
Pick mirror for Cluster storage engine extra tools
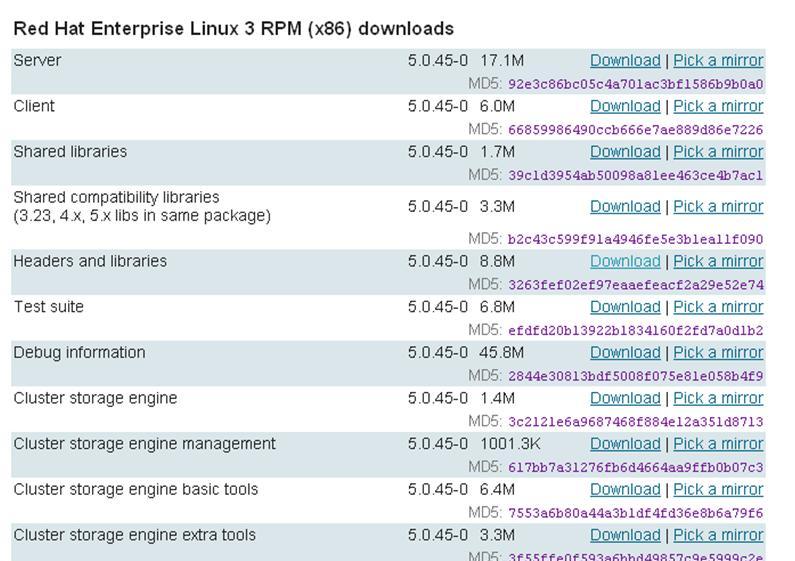coord(718,535)
